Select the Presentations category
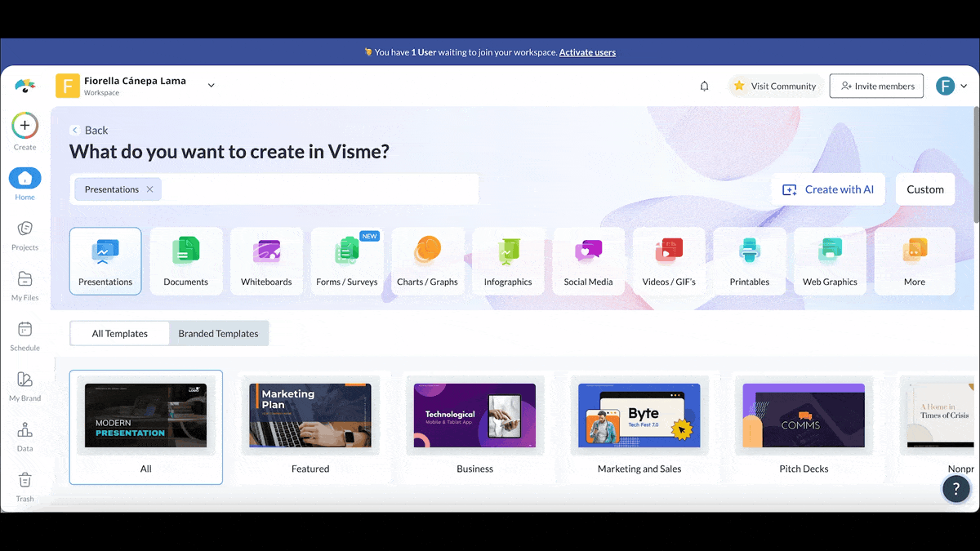Image resolution: width=980 pixels, height=551 pixels. (105, 261)
